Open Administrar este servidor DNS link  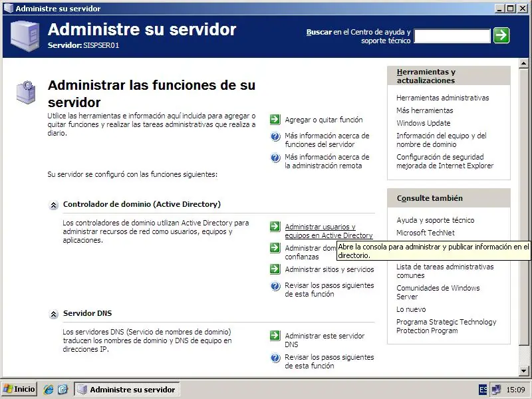pyautogui.click(x=325, y=340)
